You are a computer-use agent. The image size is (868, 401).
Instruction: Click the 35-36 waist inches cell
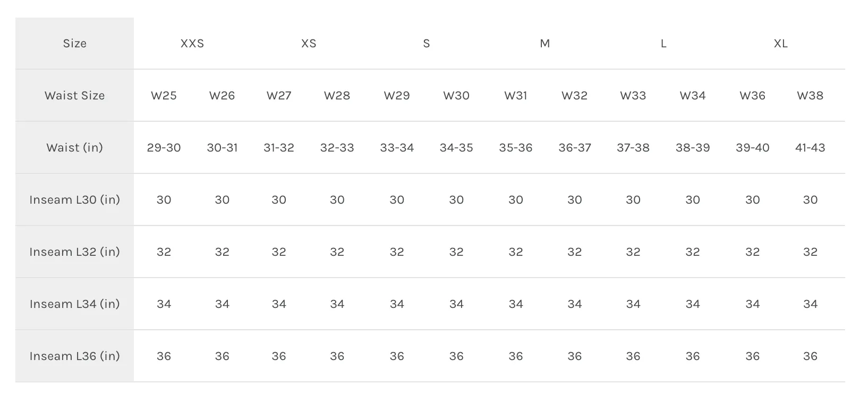(x=516, y=148)
